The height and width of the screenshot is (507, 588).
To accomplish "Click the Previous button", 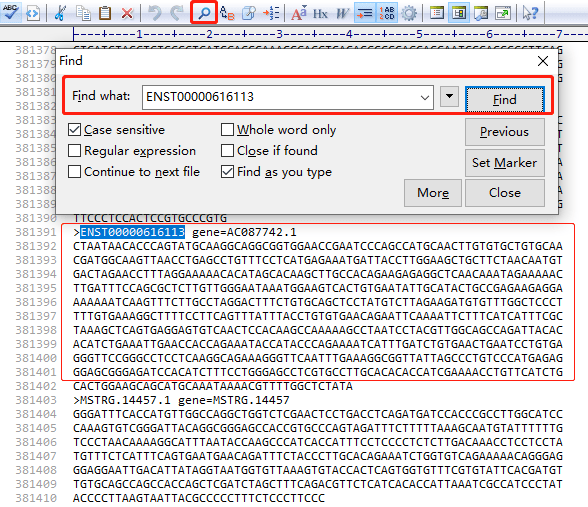I will pyautogui.click(x=505, y=132).
